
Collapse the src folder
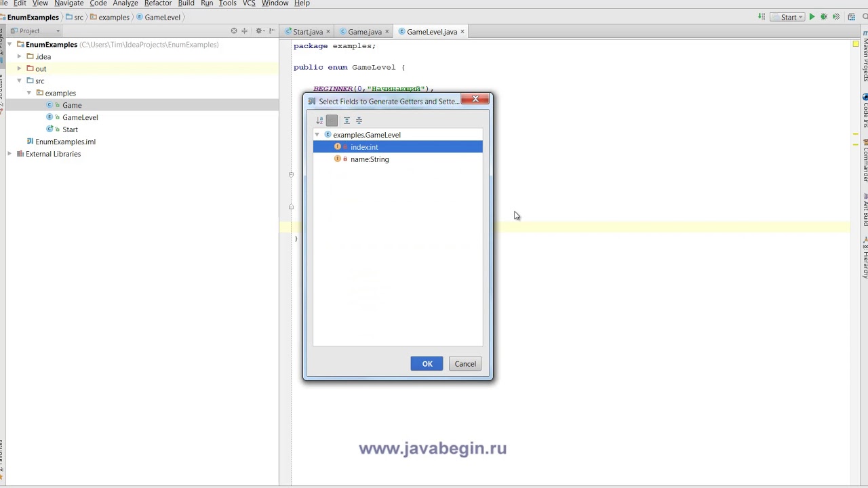[x=19, y=81]
